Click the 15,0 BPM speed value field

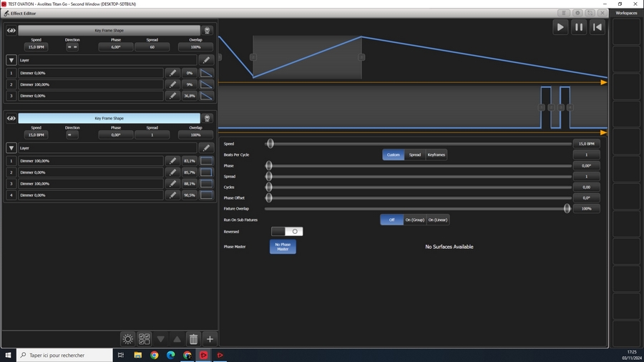coord(587,144)
